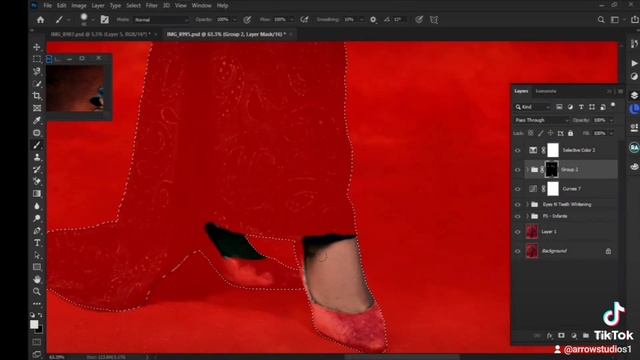Toggle pressure for size icon

(419, 20)
